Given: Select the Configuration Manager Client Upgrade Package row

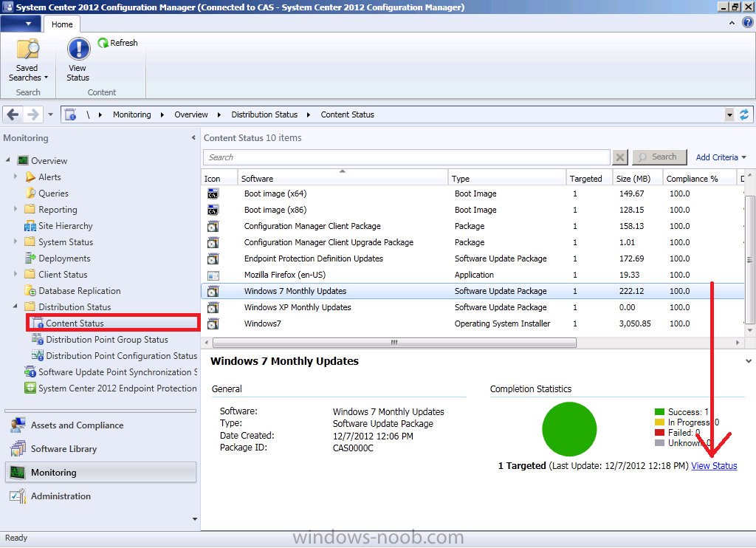Looking at the screenshot, I should (472, 242).
